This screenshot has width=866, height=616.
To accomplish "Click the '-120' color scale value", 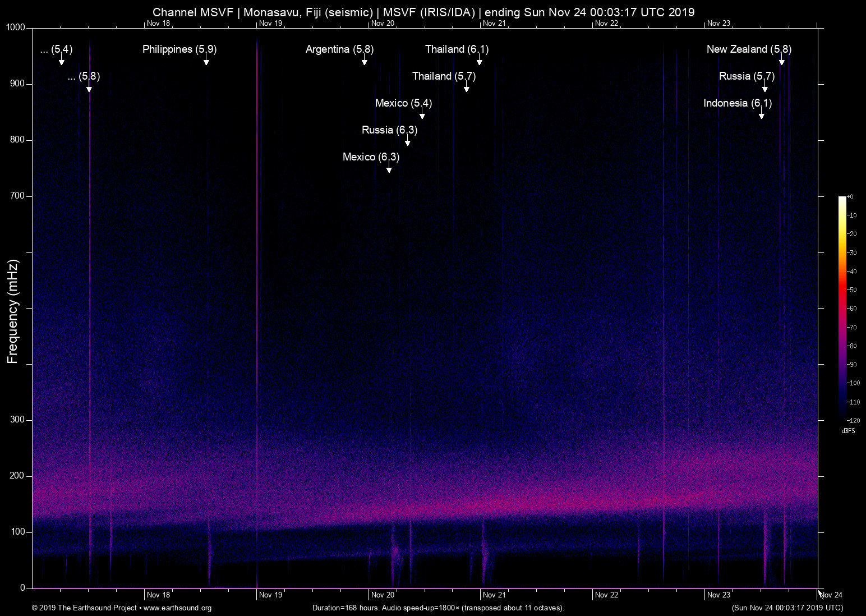I will tap(854, 421).
